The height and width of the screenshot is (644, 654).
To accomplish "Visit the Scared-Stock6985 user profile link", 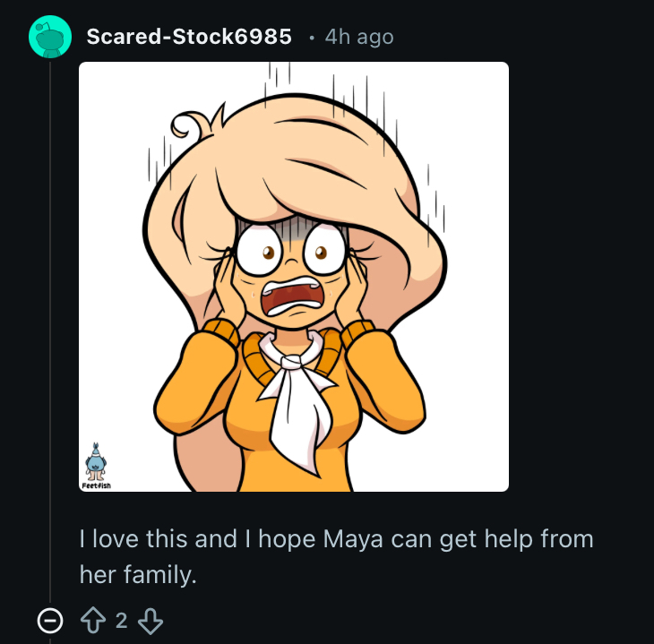I will pyautogui.click(x=188, y=37).
